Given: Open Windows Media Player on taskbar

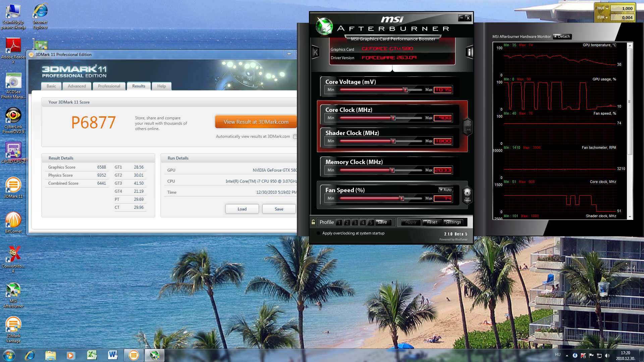Looking at the screenshot, I should click(71, 355).
